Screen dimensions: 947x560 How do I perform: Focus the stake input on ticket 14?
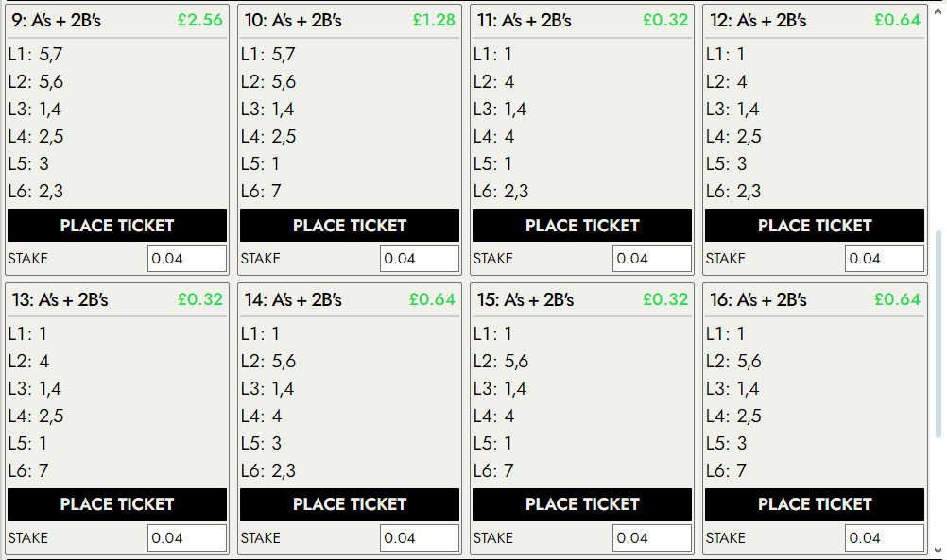pyautogui.click(x=420, y=538)
